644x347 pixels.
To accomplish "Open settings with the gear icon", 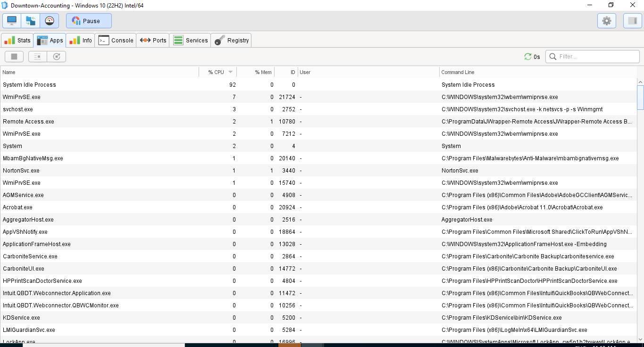I will (x=607, y=21).
